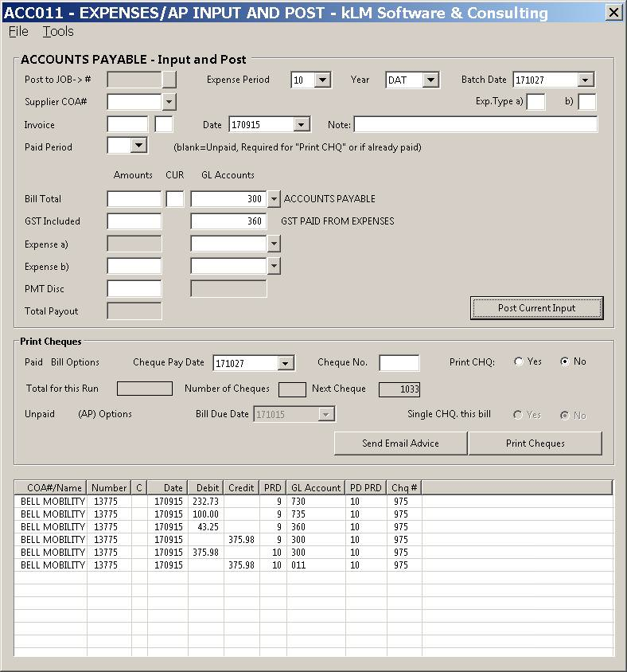627x672 pixels.
Task: Close the ACC011 window
Action: (x=613, y=12)
